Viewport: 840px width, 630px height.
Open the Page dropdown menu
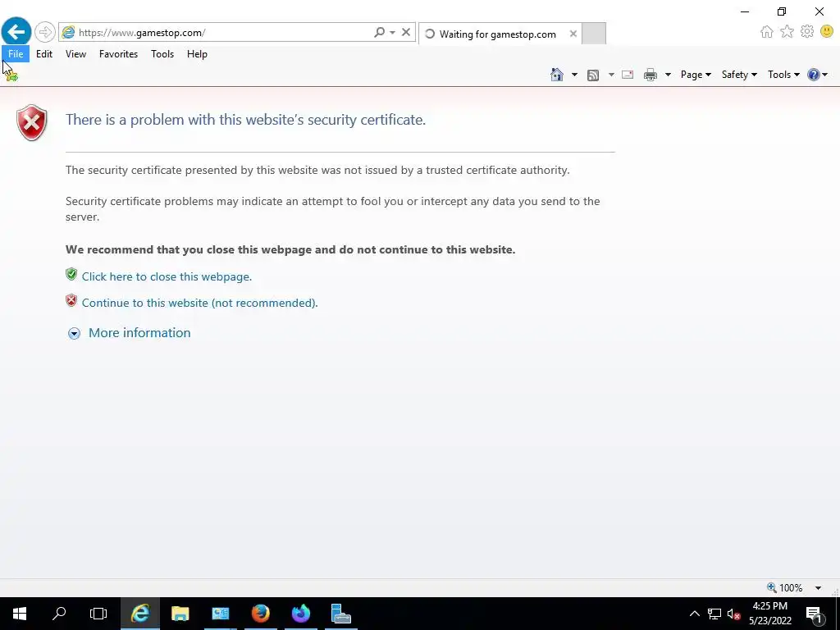click(x=696, y=75)
